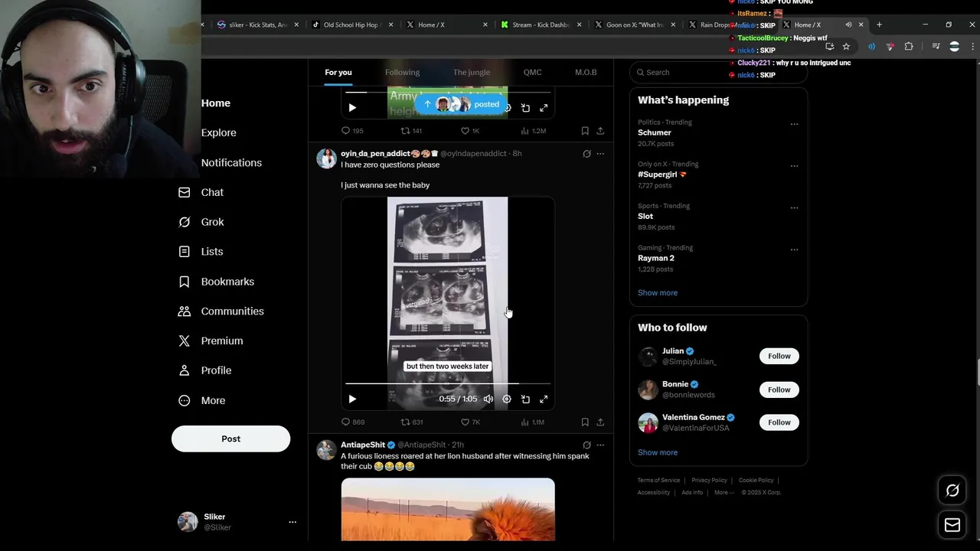Open Grok floating button

(x=952, y=491)
